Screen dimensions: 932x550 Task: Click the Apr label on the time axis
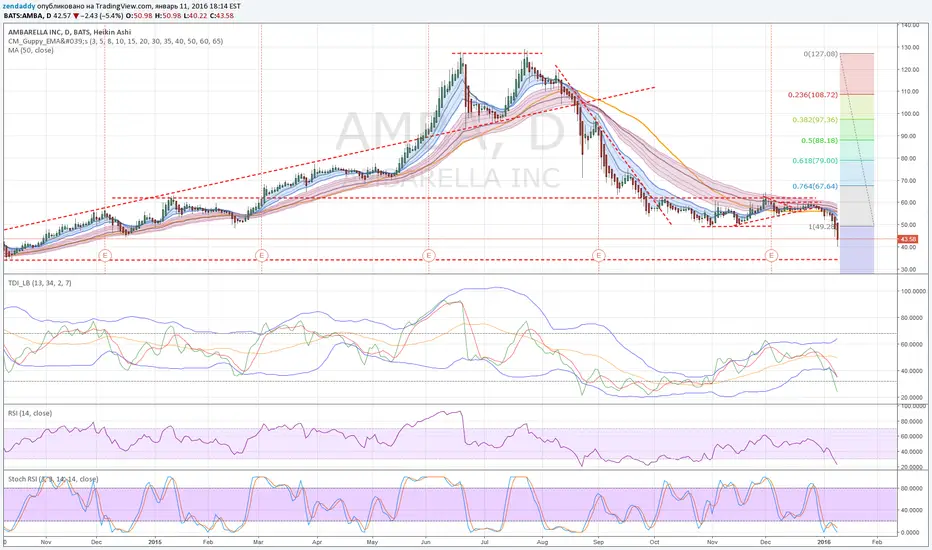(317, 542)
